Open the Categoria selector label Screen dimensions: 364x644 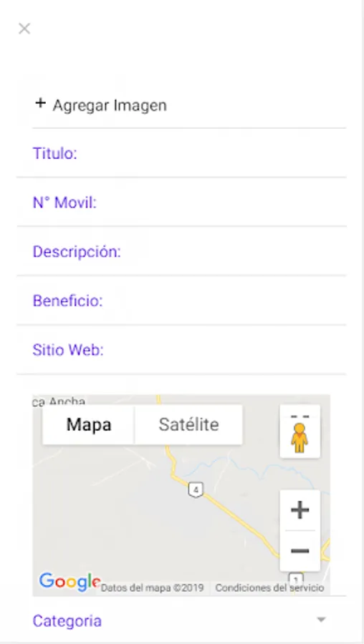pos(67,620)
